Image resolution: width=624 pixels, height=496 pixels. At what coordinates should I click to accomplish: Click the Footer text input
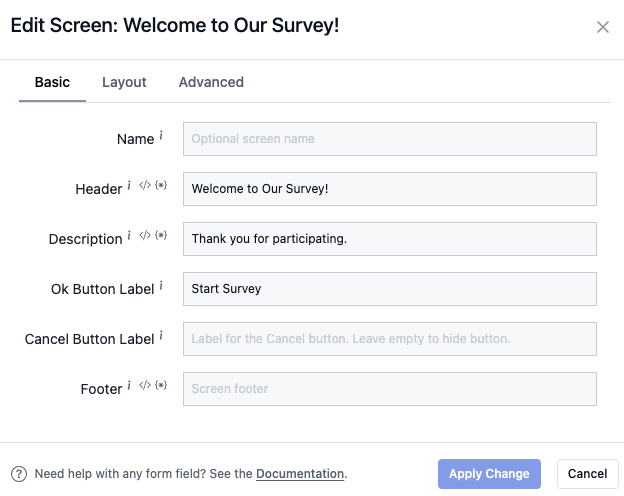point(389,389)
